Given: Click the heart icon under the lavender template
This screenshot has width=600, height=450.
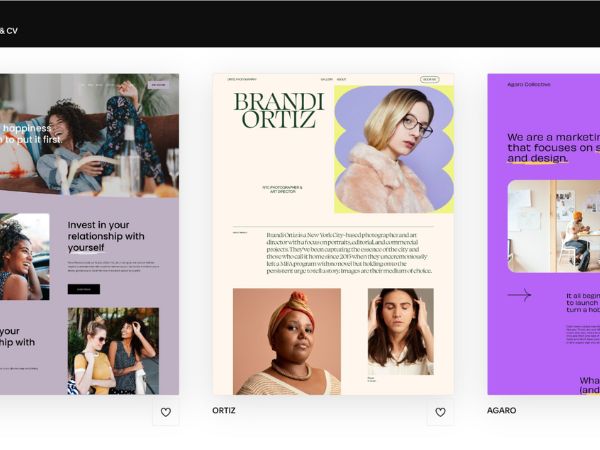Looking at the screenshot, I should click(x=166, y=412).
